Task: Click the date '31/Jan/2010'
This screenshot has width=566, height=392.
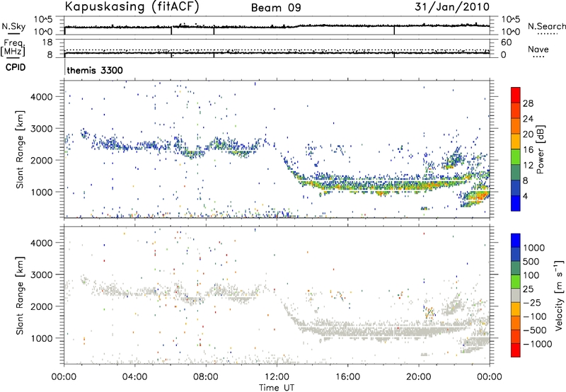Action: point(452,7)
